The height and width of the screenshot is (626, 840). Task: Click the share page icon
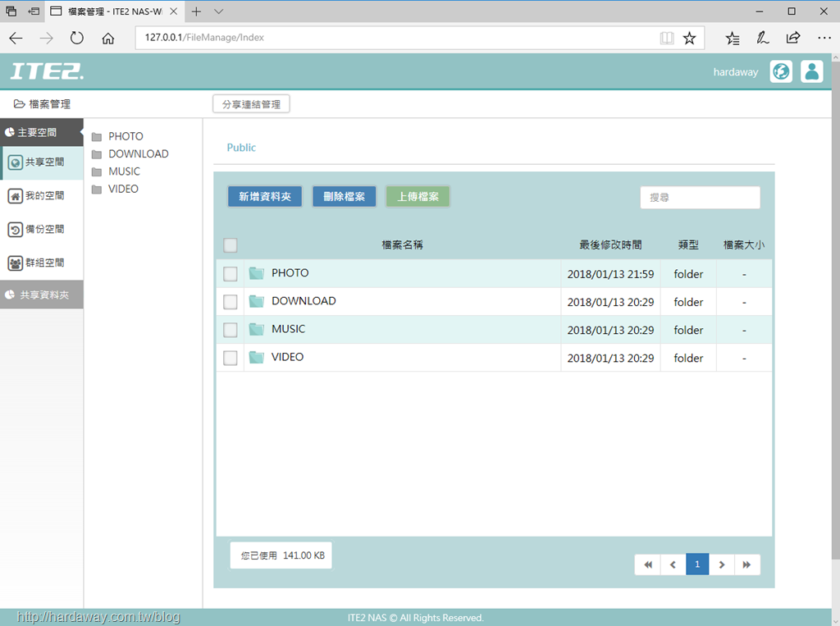tap(793, 38)
